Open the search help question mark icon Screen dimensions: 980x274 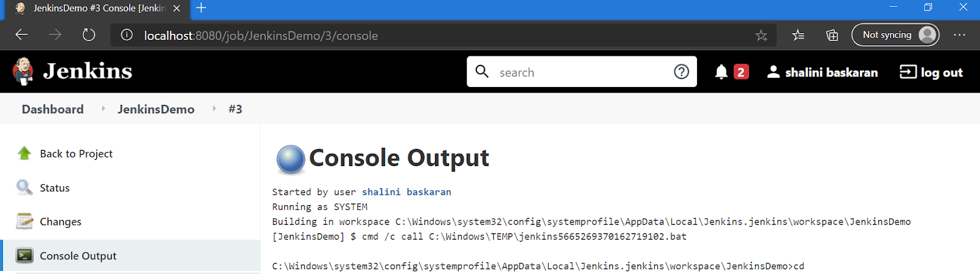(681, 72)
